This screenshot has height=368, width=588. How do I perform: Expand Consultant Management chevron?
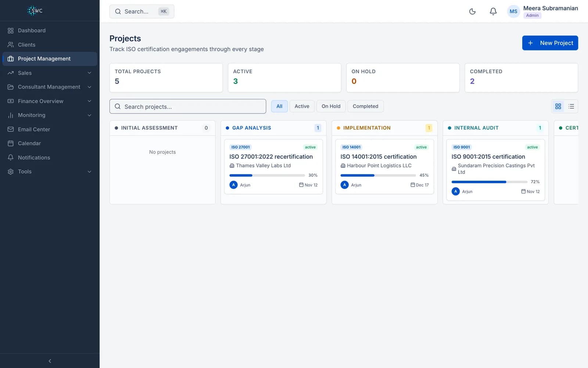(x=89, y=87)
